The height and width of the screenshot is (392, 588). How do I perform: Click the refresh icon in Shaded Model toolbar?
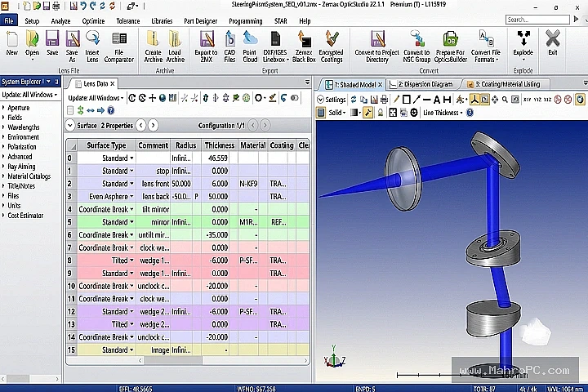354,100
